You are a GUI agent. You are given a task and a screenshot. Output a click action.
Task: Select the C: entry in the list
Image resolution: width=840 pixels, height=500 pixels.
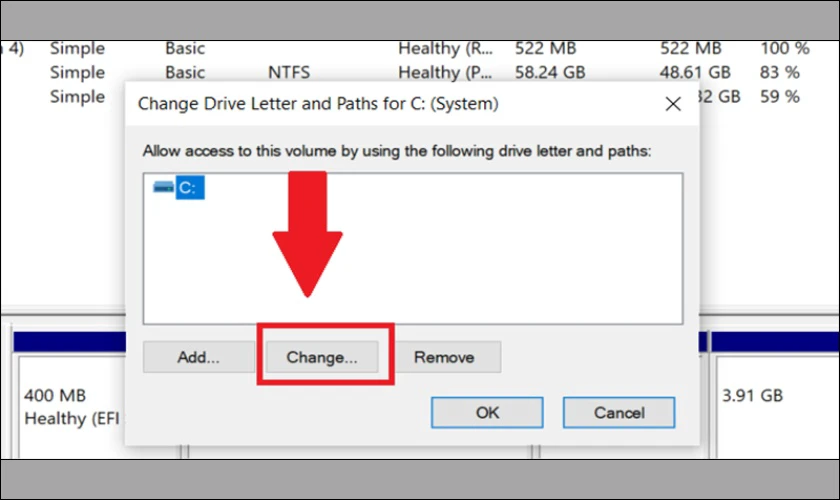190,188
